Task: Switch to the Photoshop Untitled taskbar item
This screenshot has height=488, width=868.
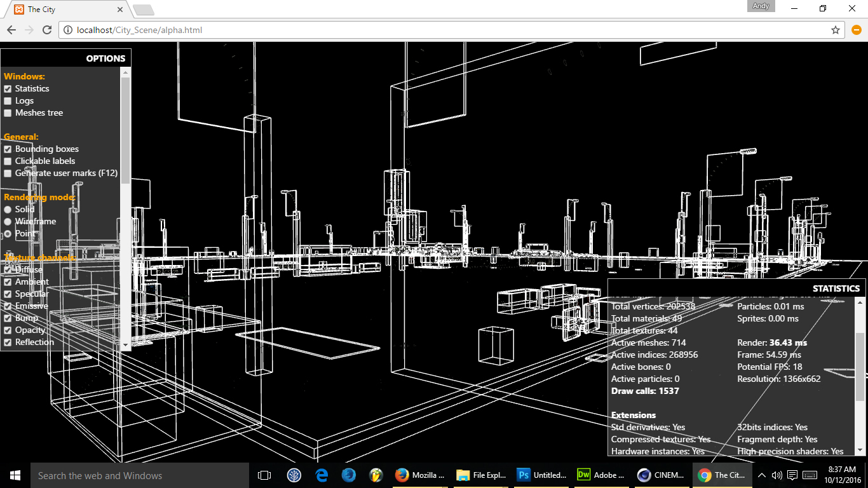Action: tap(542, 475)
